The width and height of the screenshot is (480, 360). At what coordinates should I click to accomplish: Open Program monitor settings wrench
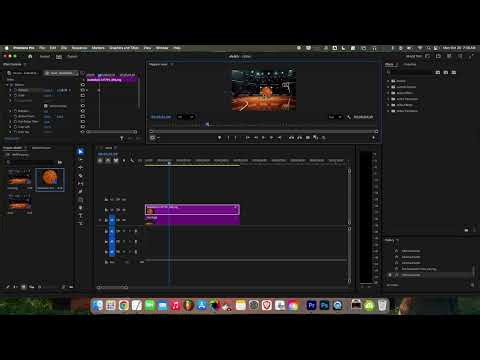pos(348,117)
